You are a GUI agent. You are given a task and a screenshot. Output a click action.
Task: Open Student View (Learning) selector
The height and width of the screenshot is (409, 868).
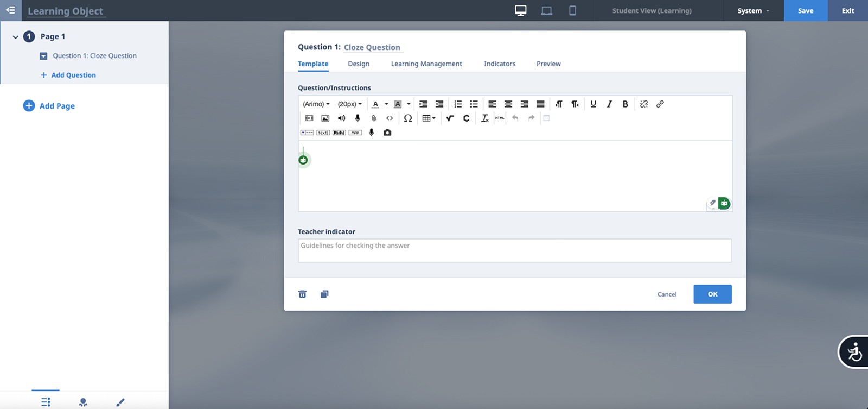point(652,11)
